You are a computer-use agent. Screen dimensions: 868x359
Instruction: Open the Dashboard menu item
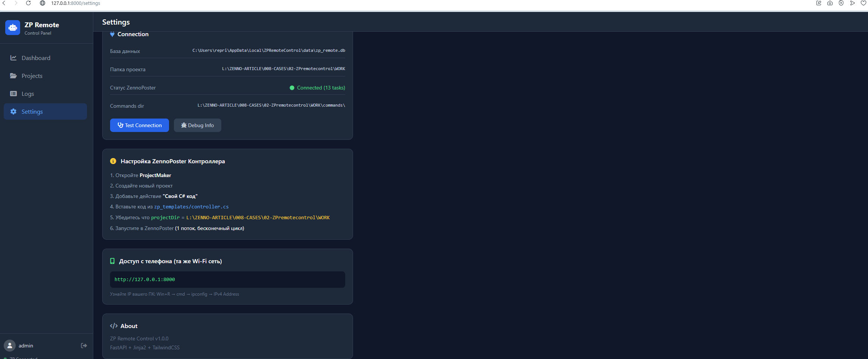tap(45, 58)
